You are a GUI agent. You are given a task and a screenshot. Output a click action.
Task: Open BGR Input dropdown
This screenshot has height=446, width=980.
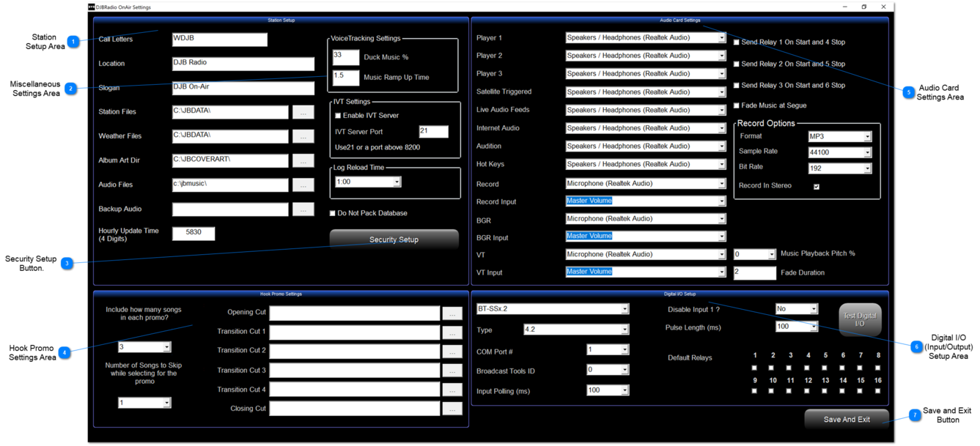tap(721, 237)
